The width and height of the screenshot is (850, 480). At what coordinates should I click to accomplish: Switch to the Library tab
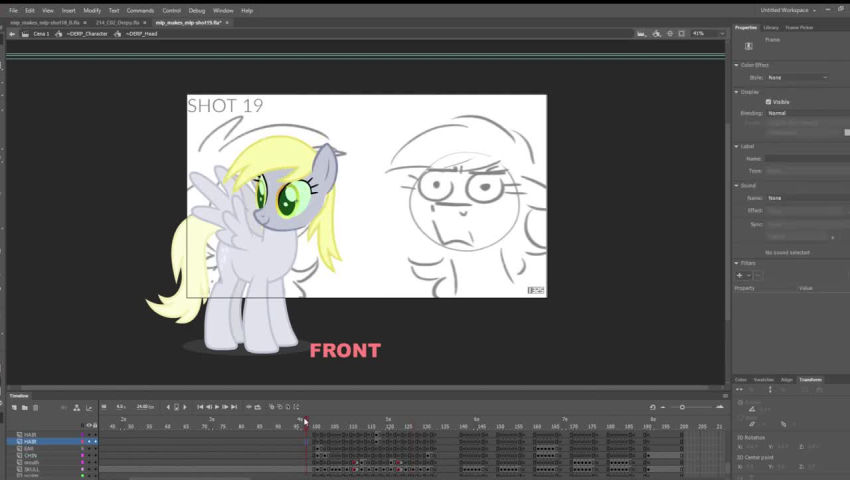point(771,27)
